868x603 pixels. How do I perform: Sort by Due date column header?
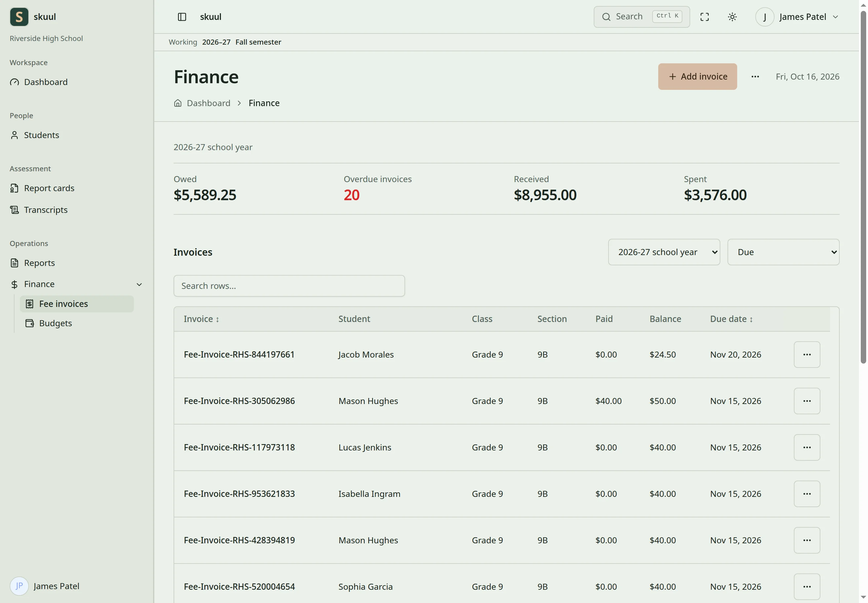pyautogui.click(x=731, y=319)
